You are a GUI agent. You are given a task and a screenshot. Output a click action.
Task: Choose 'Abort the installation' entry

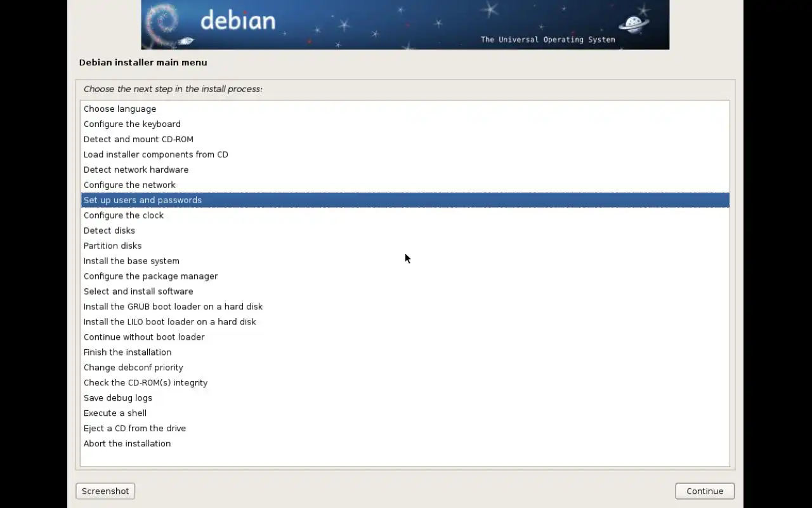coord(405,444)
